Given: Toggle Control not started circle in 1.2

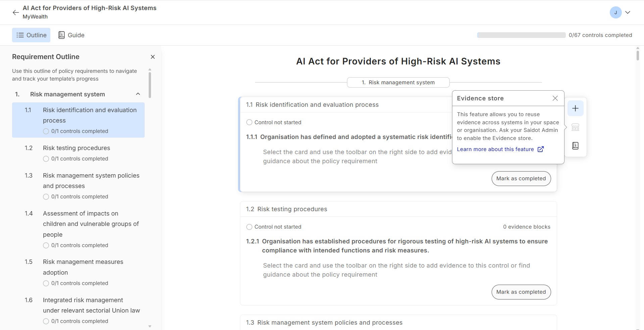Looking at the screenshot, I should point(249,227).
